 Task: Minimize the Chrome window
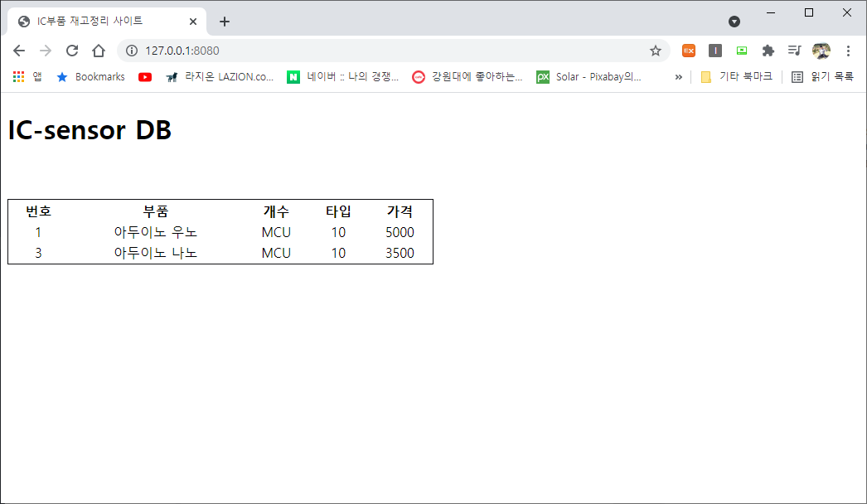point(771,12)
